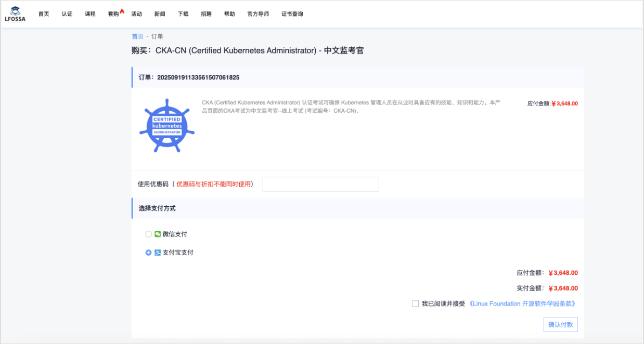Check the 我已阅读并接受 terms checkbox
Viewport: 644px width, 344px height.
point(416,303)
